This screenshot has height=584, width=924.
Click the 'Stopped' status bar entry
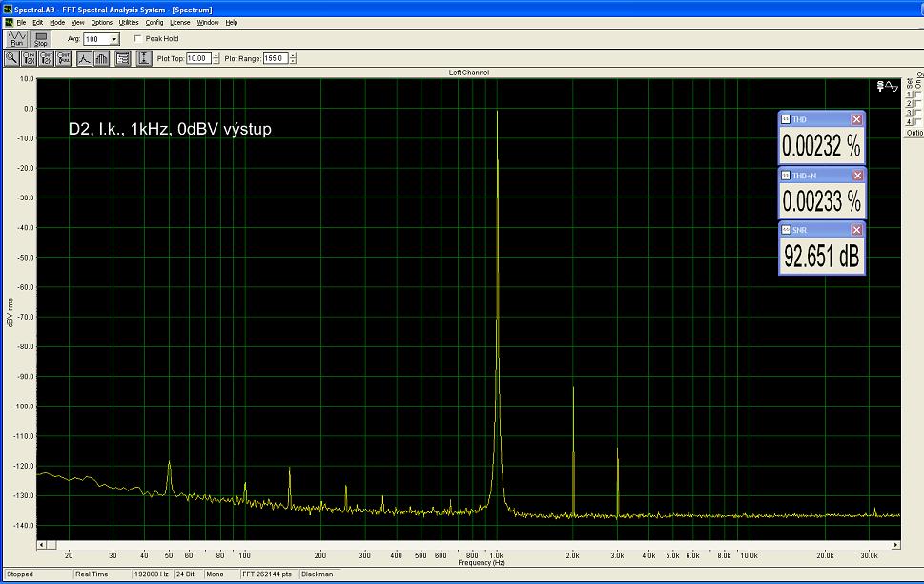[x=38, y=574]
